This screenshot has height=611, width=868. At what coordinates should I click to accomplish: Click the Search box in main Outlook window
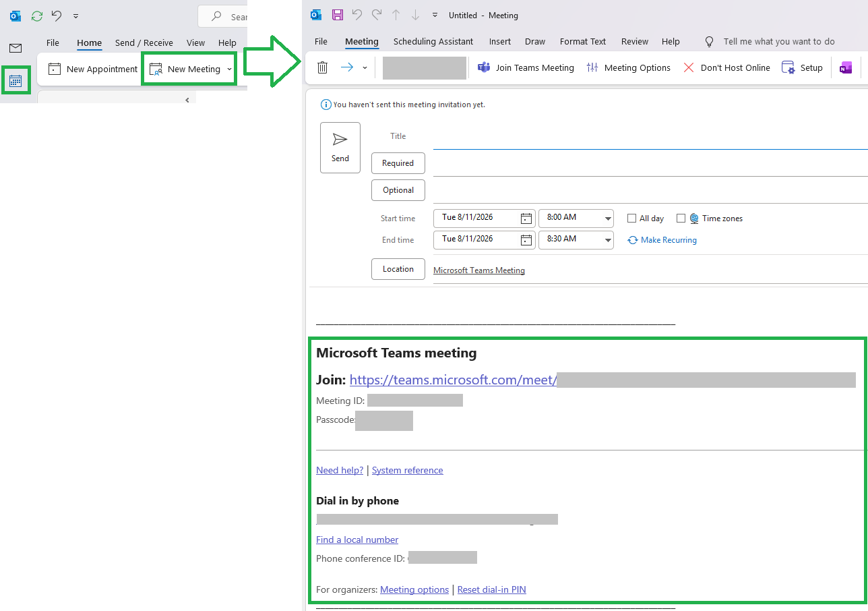223,16
